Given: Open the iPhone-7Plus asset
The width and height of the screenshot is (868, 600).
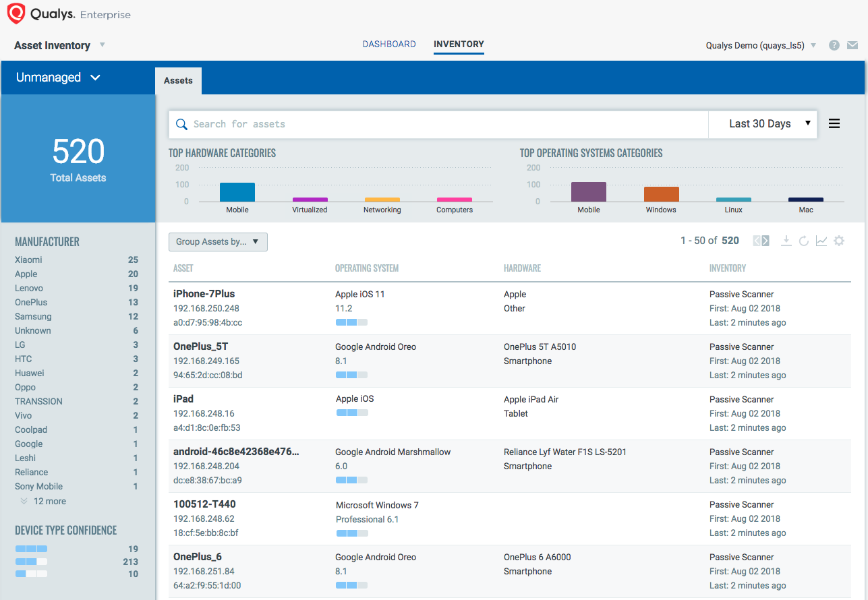Looking at the screenshot, I should pos(204,294).
